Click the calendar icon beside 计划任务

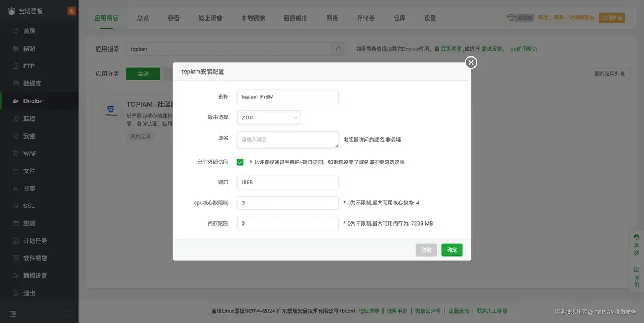[16, 241]
